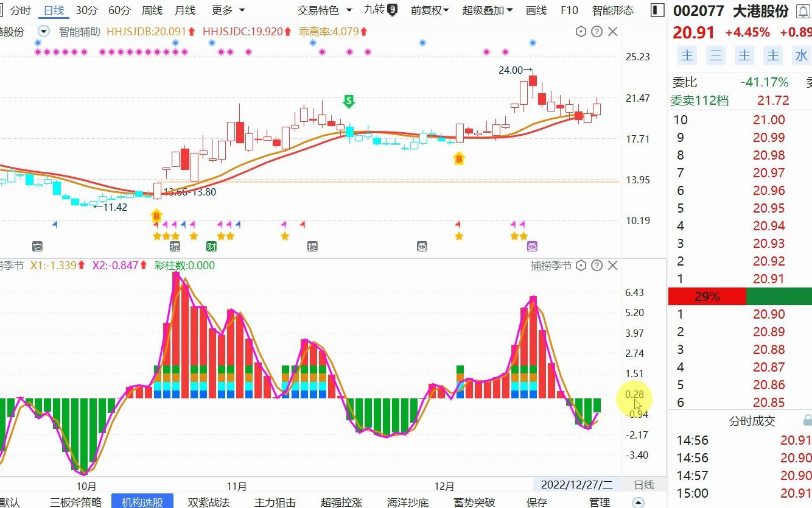Open the F10 company info
Image resolution: width=812 pixels, height=508 pixels.
tap(569, 10)
